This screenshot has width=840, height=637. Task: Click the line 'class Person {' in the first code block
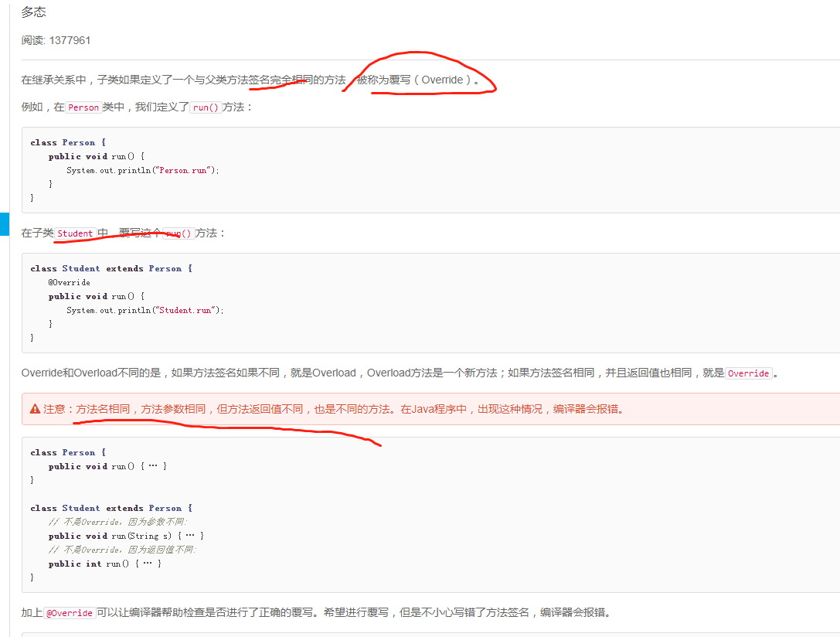[68, 142]
